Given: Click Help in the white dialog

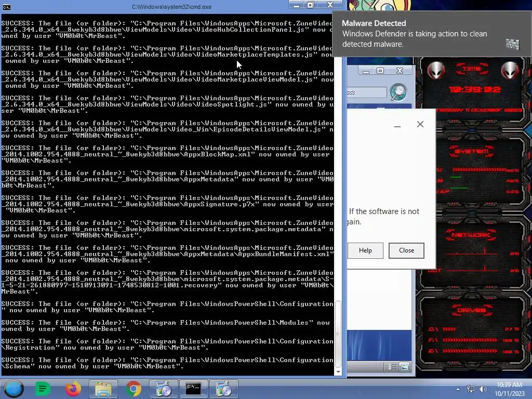Looking at the screenshot, I should [x=365, y=250].
